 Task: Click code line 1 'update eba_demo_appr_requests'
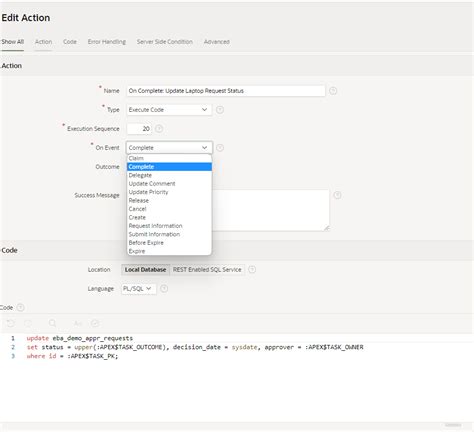coord(80,338)
